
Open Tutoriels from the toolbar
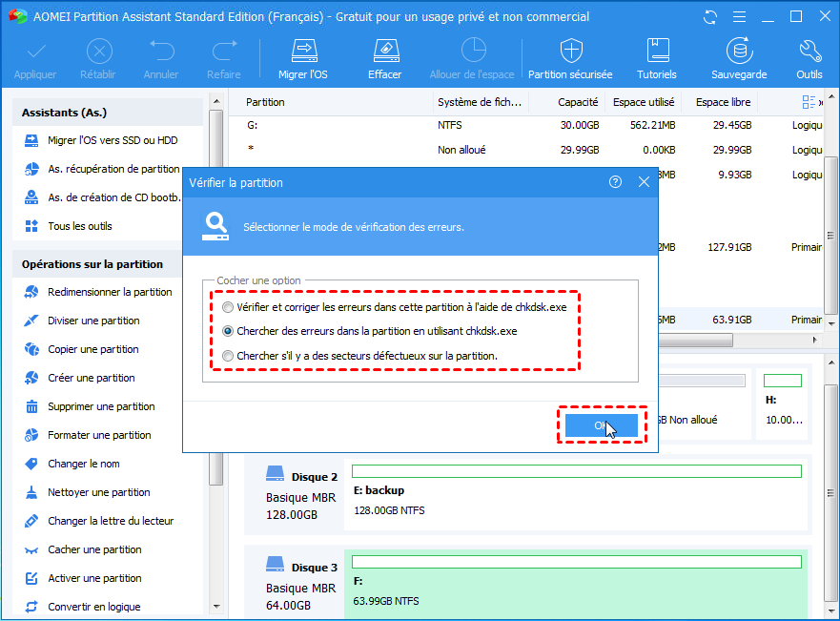(657, 59)
